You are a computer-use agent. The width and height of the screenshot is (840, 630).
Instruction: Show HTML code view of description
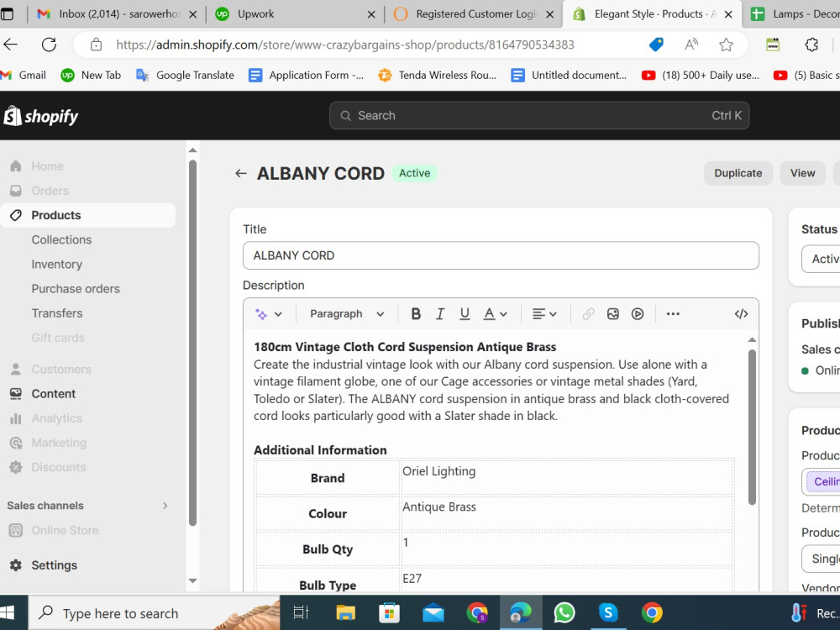[x=741, y=314]
